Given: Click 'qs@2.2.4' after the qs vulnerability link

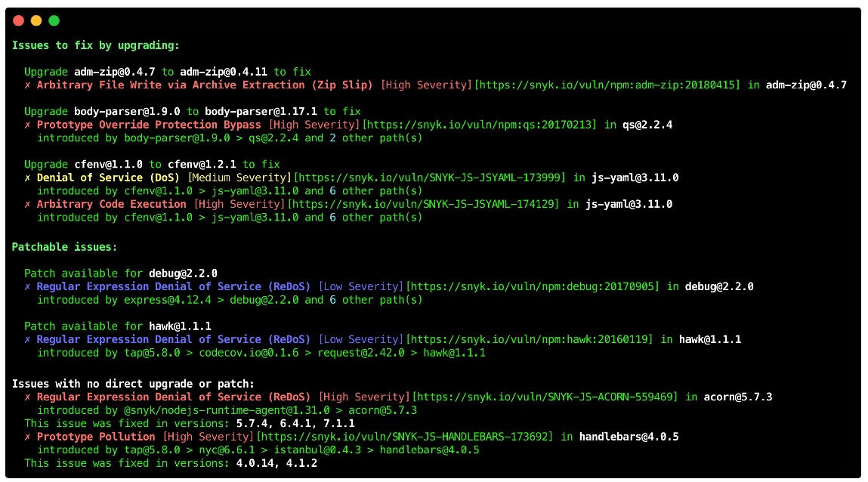Looking at the screenshot, I should click(x=647, y=125).
